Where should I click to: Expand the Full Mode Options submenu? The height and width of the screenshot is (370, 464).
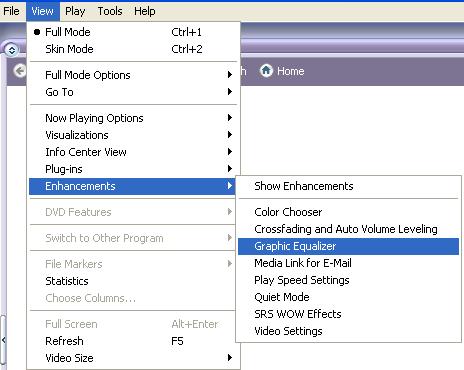[x=133, y=75]
